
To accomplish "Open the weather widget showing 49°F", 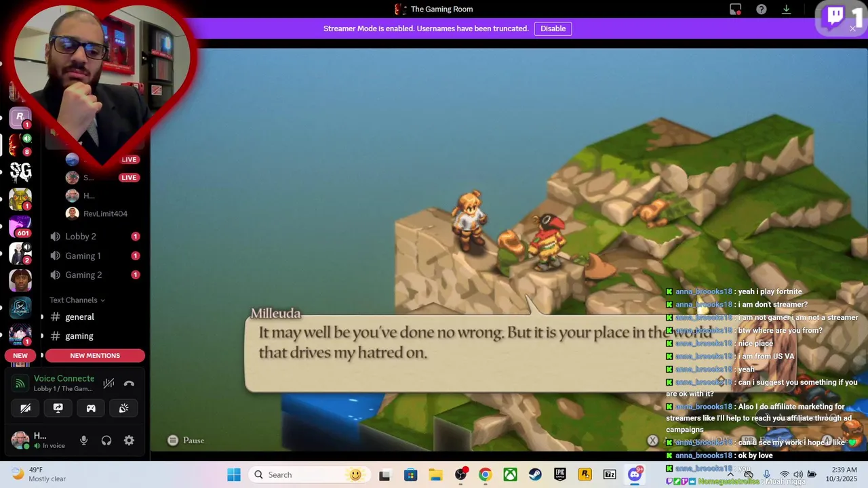I will tap(39, 474).
